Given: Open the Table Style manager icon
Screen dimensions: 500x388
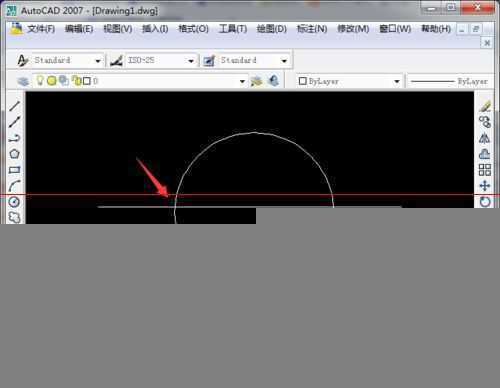Looking at the screenshot, I should (209, 61).
